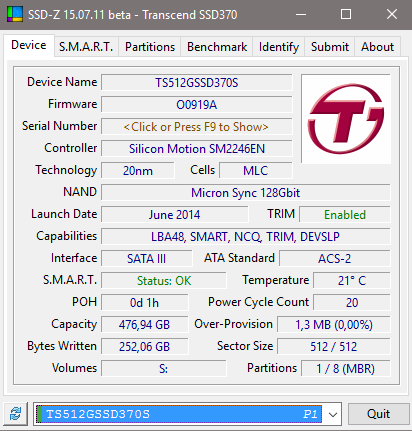Image resolution: width=412 pixels, height=431 pixels.
Task: Open the Benchmark tab
Action: click(217, 47)
